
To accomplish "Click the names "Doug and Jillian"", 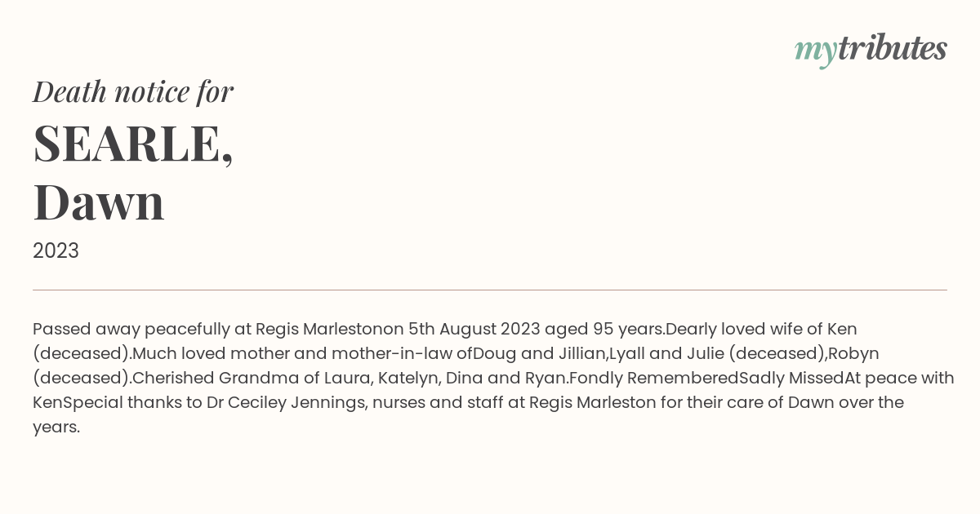I will [540, 354].
